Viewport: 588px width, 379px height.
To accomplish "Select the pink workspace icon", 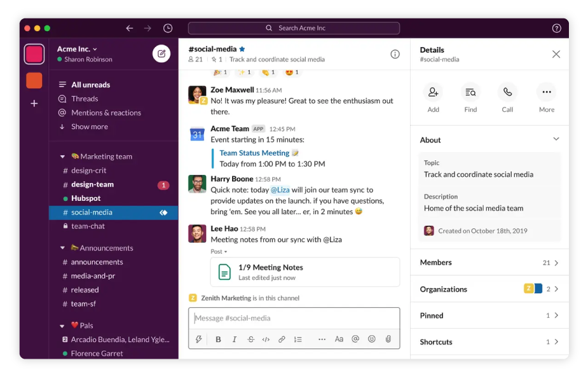I will tap(34, 54).
